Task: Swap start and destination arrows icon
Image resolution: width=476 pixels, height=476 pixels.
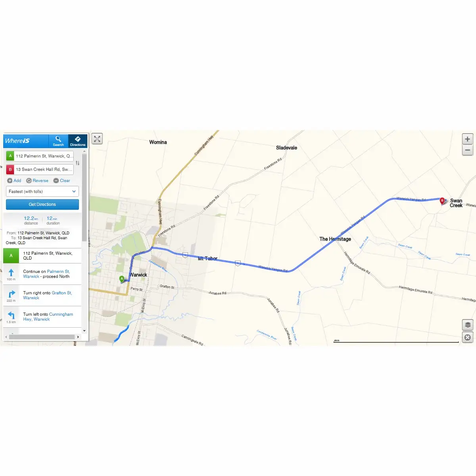Action: (x=77, y=163)
